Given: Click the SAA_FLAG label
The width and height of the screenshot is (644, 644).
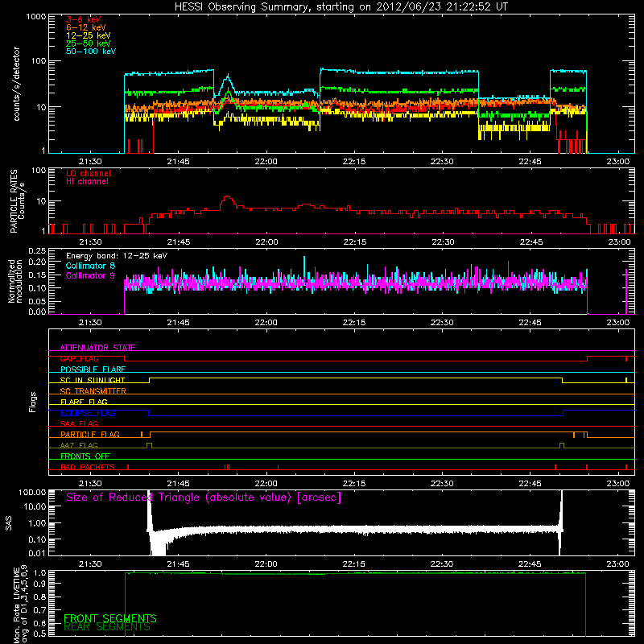Looking at the screenshot, I should [79, 423].
